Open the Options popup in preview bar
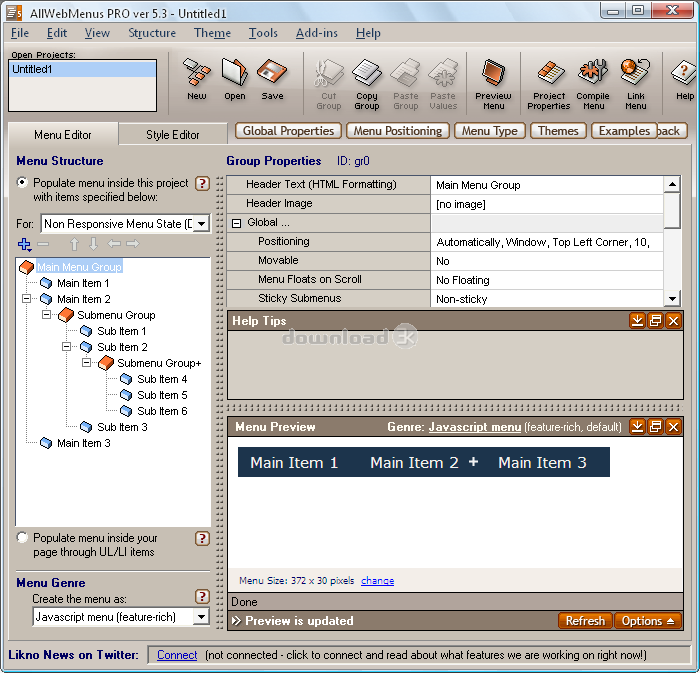 [648, 621]
